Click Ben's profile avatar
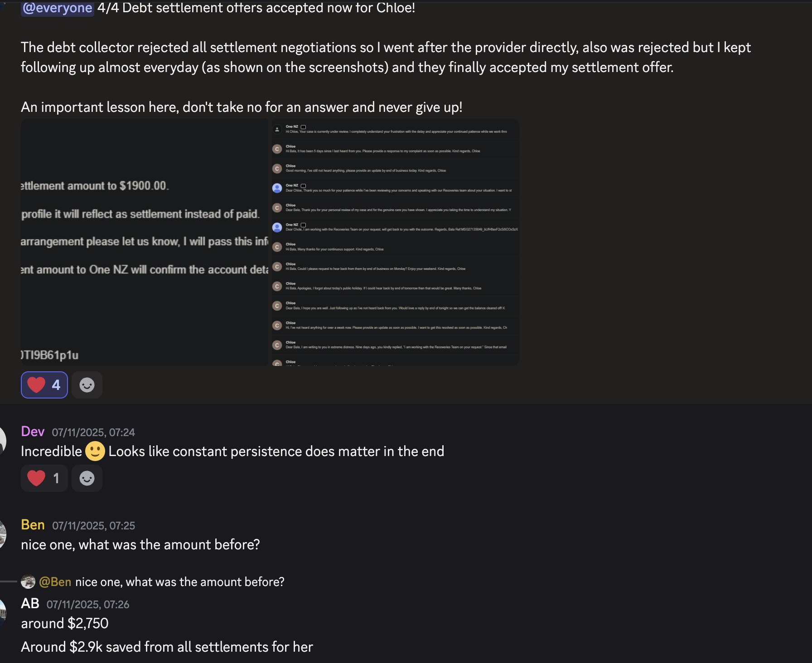This screenshot has width=812, height=663. click(x=2, y=534)
